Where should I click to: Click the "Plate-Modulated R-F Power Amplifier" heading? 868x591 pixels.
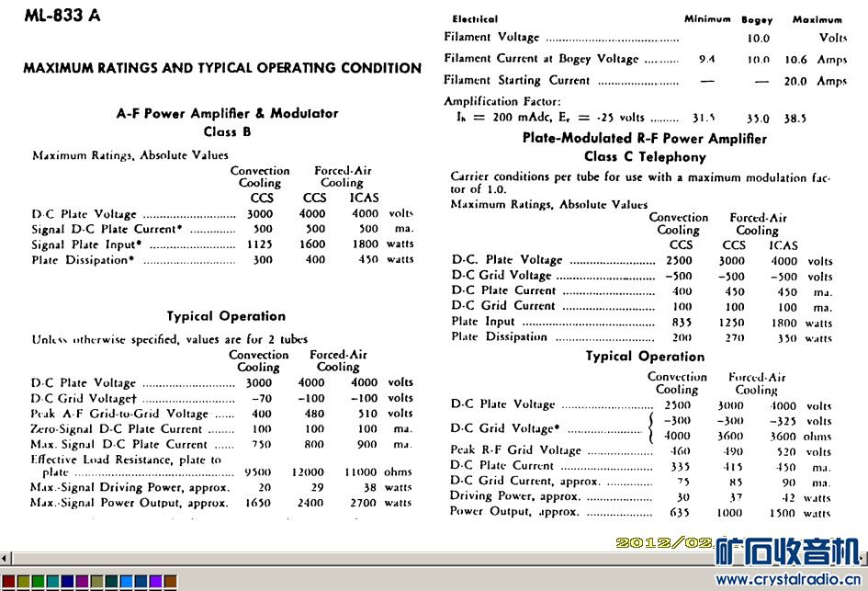pos(645,139)
